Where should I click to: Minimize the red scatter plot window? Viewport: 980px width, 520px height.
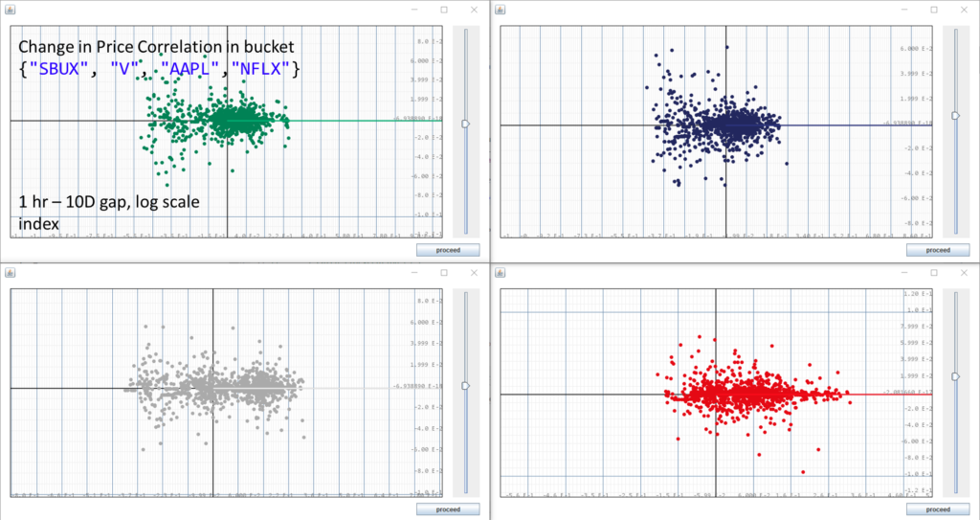[x=904, y=272]
